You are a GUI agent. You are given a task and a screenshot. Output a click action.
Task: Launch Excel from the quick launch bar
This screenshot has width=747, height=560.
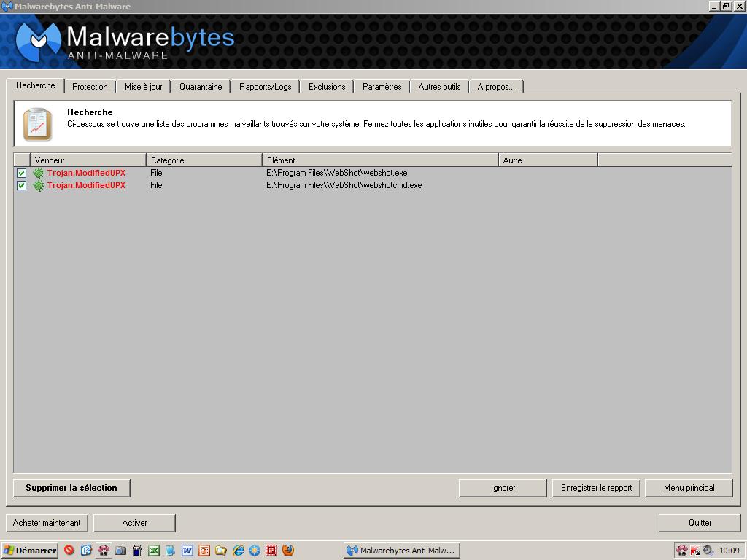[x=153, y=551]
